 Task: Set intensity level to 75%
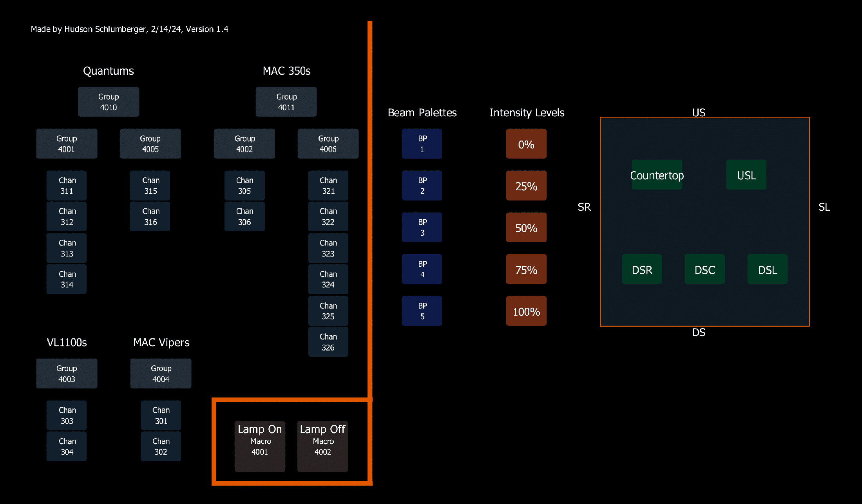(x=526, y=269)
